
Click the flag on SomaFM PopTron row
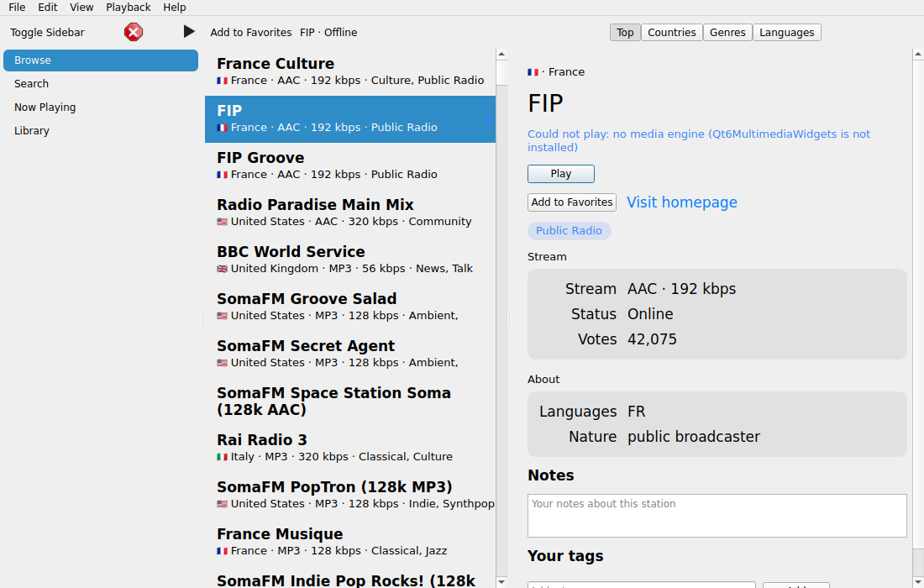pos(222,504)
